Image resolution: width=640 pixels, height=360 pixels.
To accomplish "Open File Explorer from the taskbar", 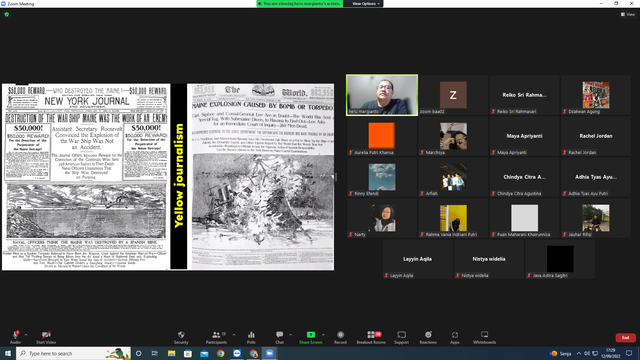I will [171, 353].
